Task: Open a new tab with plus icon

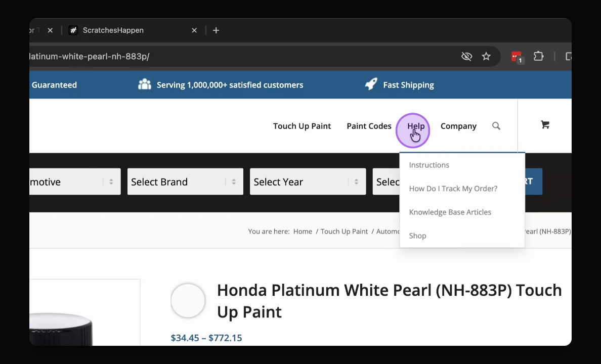Action: click(x=216, y=30)
